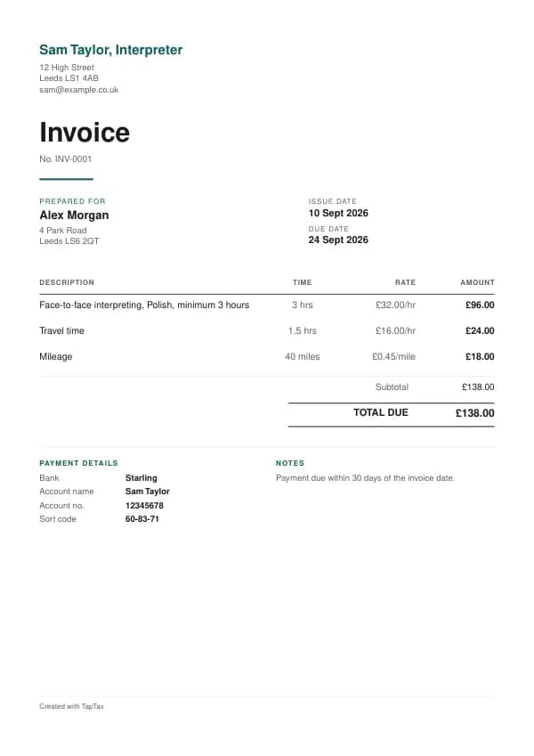534x756 pixels.
Task: Select the account number '12345678'
Action: (x=144, y=506)
